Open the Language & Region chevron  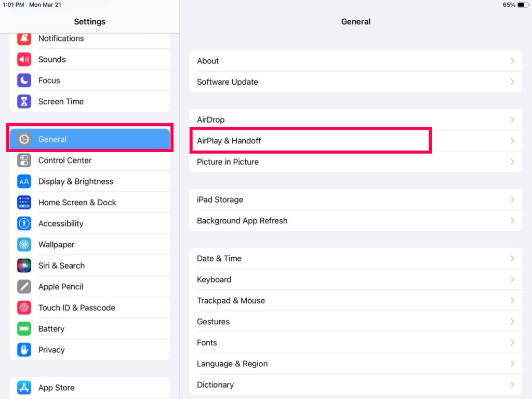point(512,364)
